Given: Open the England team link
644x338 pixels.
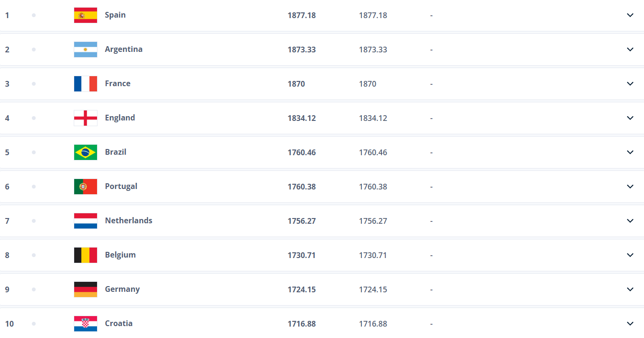Looking at the screenshot, I should pyautogui.click(x=120, y=118).
